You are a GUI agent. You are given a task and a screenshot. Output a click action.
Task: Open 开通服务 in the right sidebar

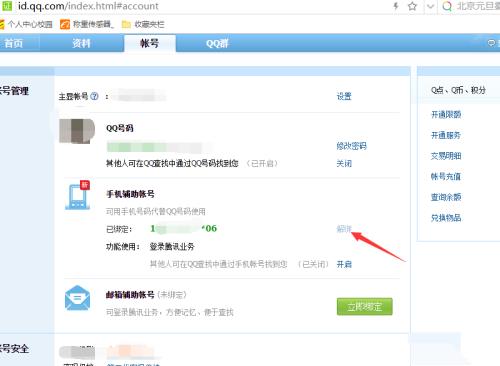coord(446,135)
